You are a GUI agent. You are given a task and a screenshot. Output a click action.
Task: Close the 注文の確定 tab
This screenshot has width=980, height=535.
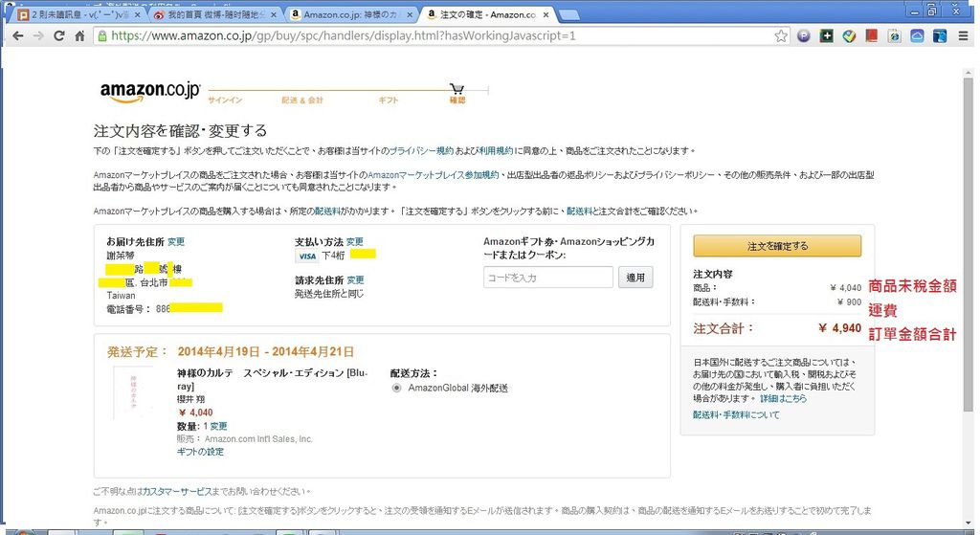(546, 14)
